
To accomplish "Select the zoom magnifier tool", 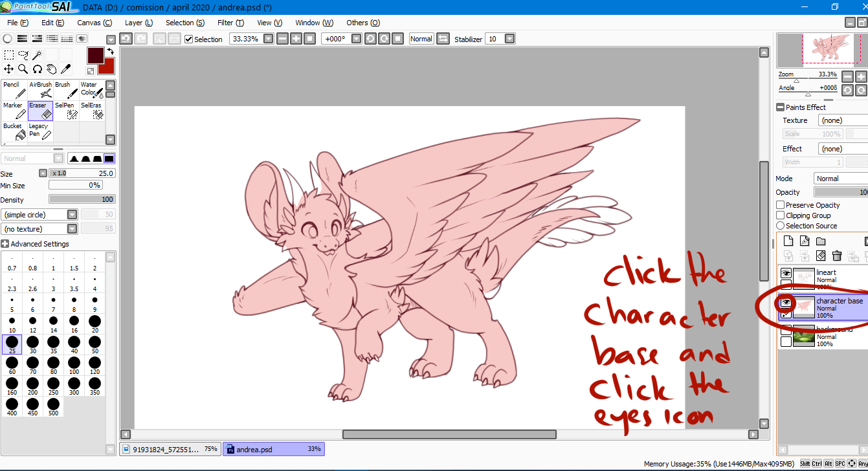I will (x=23, y=69).
